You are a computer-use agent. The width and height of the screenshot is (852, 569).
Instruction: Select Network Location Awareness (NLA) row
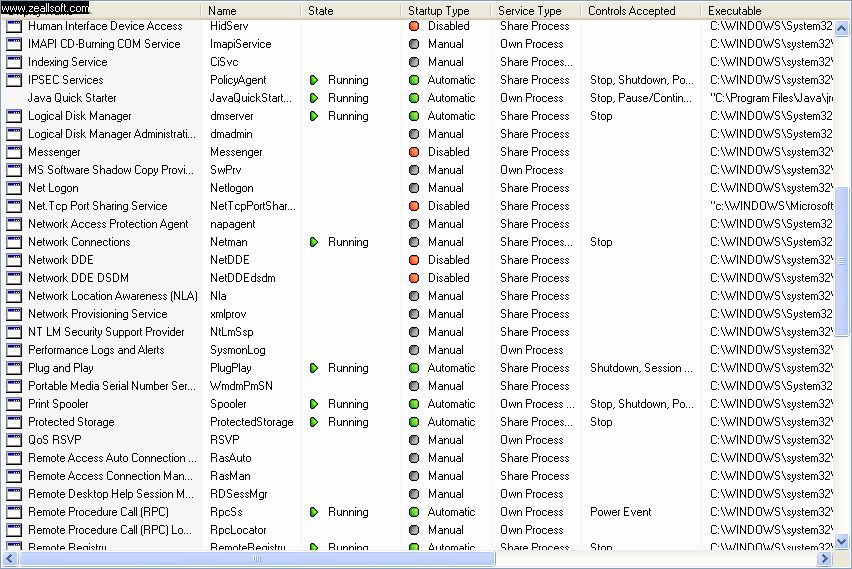pyautogui.click(x=417, y=296)
